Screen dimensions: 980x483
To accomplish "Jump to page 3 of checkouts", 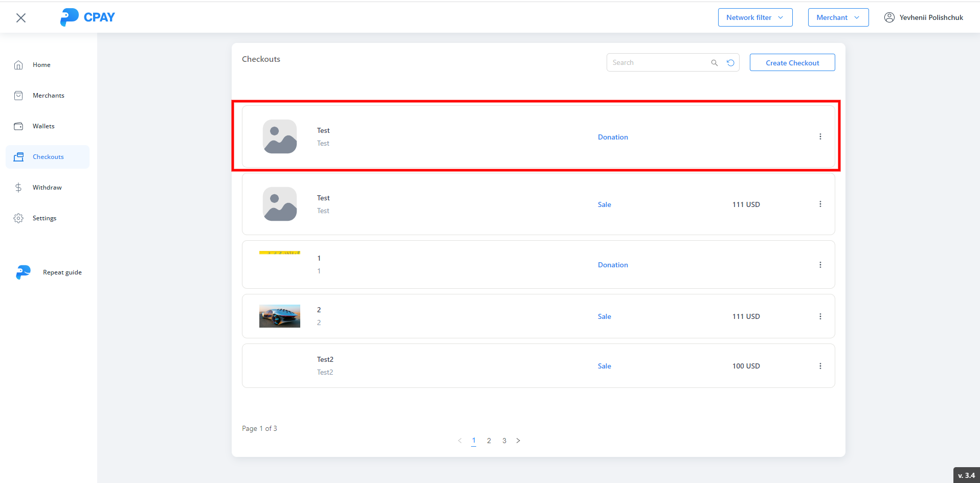I will point(504,441).
